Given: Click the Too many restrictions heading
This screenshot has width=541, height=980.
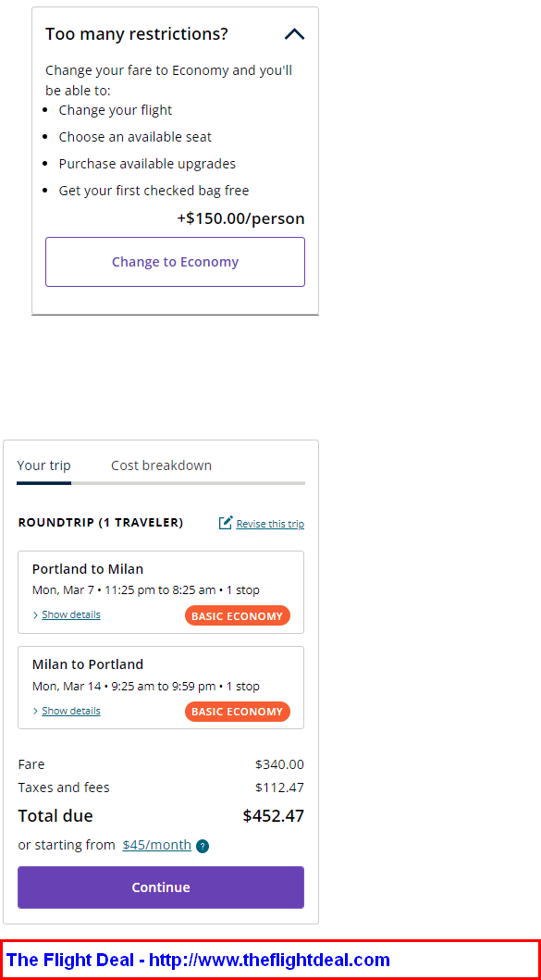Looking at the screenshot, I should (137, 33).
